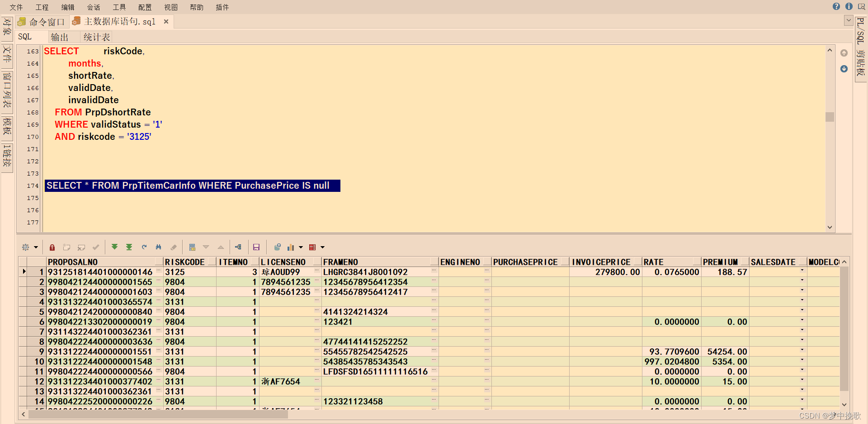This screenshot has width=868, height=424.
Task: Click the PREMIUM column header
Action: (725, 262)
